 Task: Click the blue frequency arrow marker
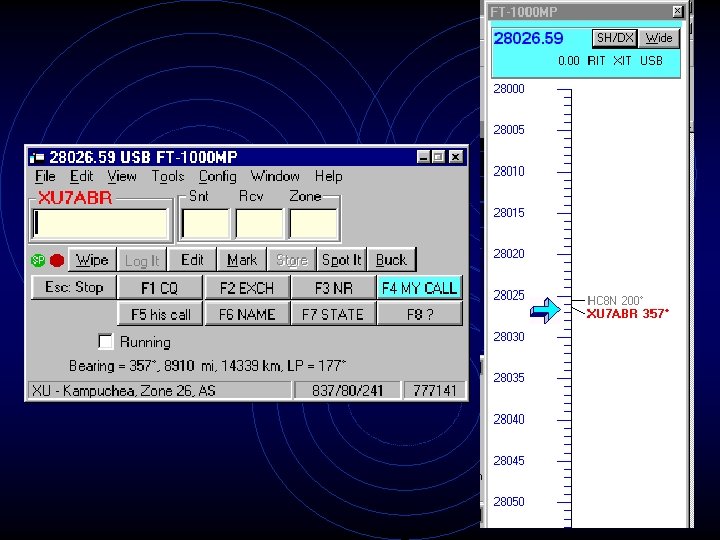pos(545,310)
